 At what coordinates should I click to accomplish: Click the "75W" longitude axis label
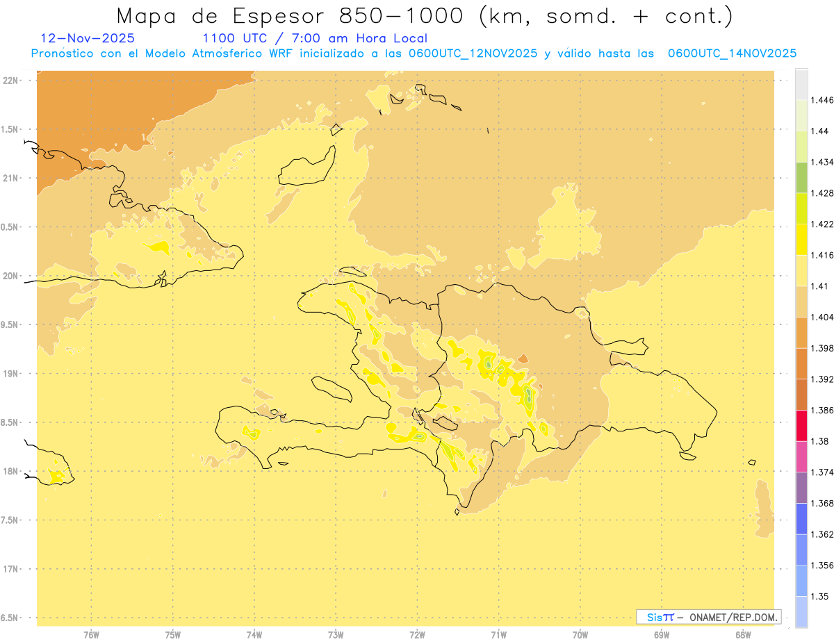coord(173,635)
